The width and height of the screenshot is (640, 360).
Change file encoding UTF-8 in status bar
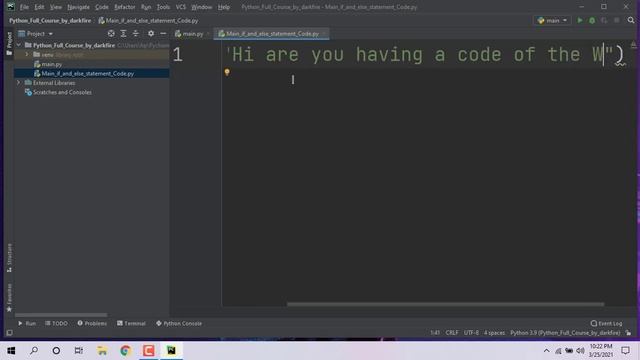(x=471, y=333)
